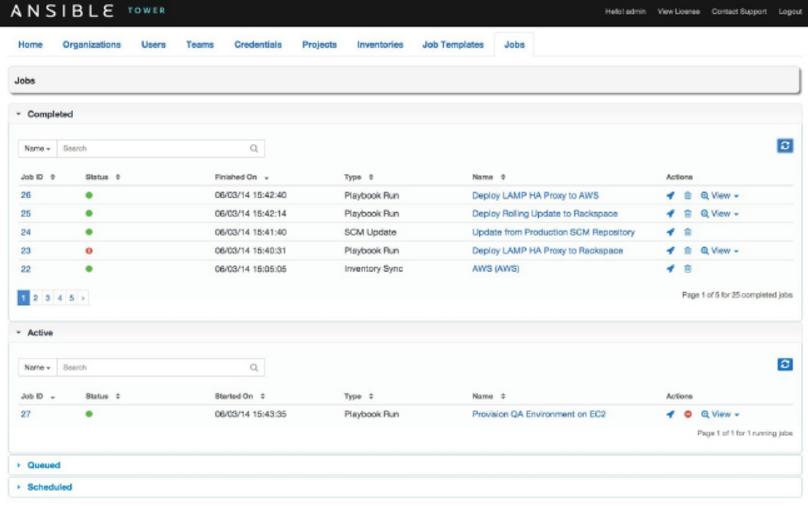Click green status dot of active job 27
808x506 pixels.
point(89,414)
